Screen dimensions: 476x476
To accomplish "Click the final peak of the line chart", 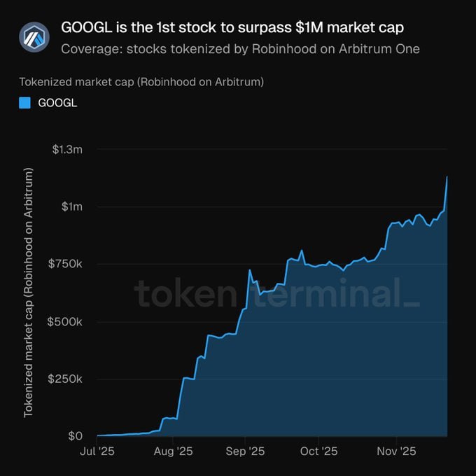I will [447, 177].
